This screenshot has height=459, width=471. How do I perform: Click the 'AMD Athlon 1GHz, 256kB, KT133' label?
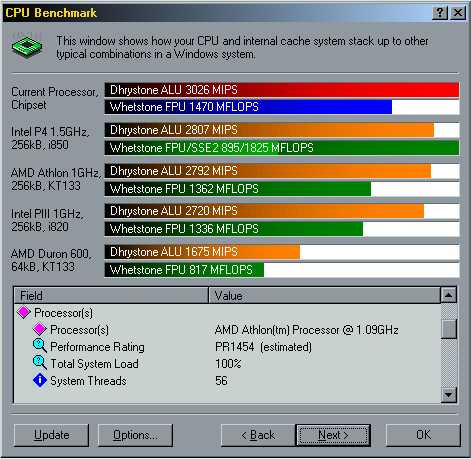56,179
